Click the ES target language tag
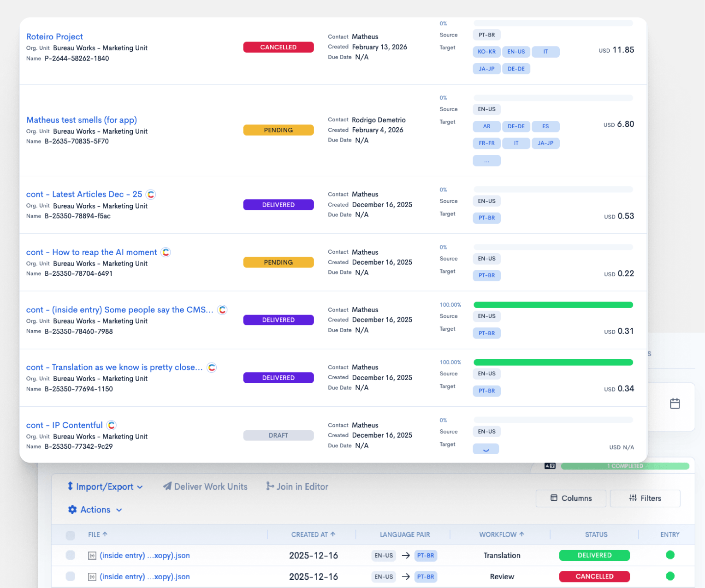Image resolution: width=705 pixels, height=588 pixels. (545, 126)
